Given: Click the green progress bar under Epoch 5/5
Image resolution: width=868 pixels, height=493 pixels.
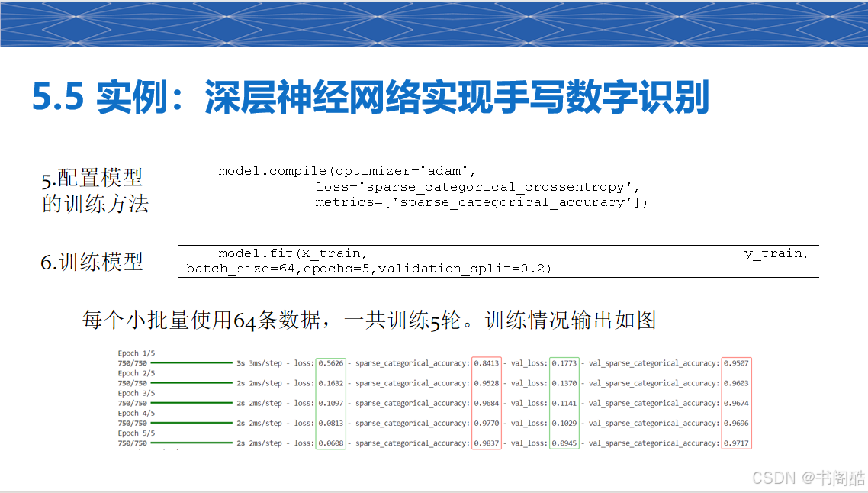Looking at the screenshot, I should 191,443.
